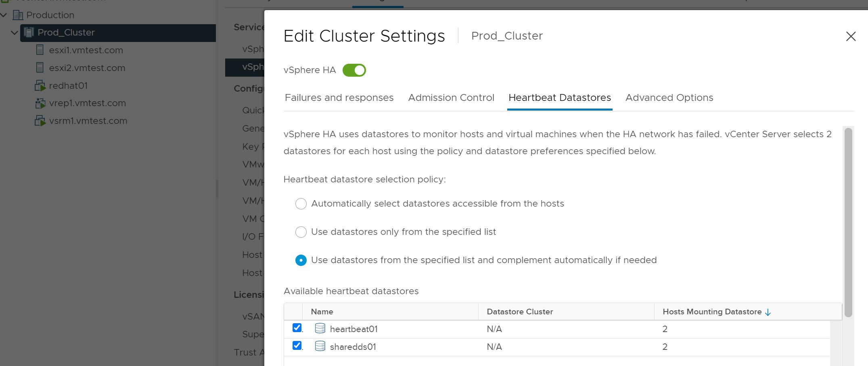The height and width of the screenshot is (366, 868).
Task: Collapse the Production datacenter tree node
Action: point(4,15)
